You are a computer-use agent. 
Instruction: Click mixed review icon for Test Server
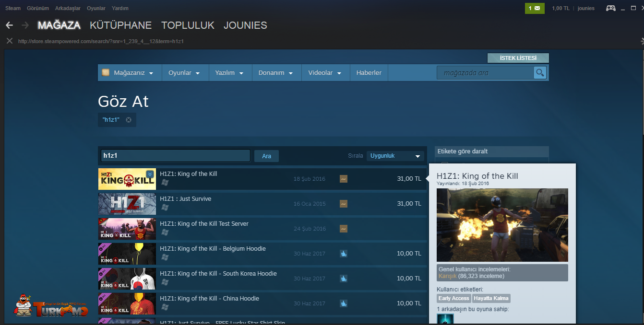tap(343, 229)
